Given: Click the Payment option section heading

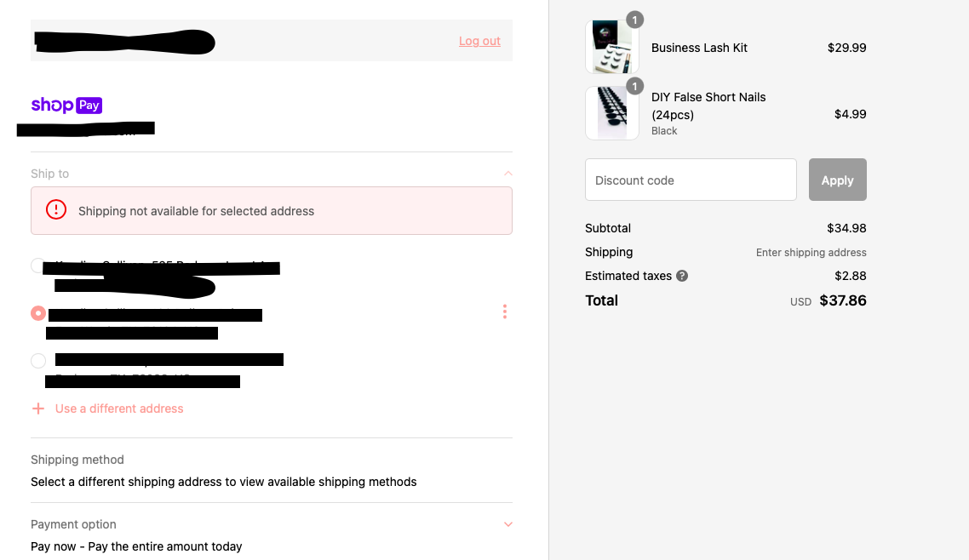Looking at the screenshot, I should pos(73,524).
